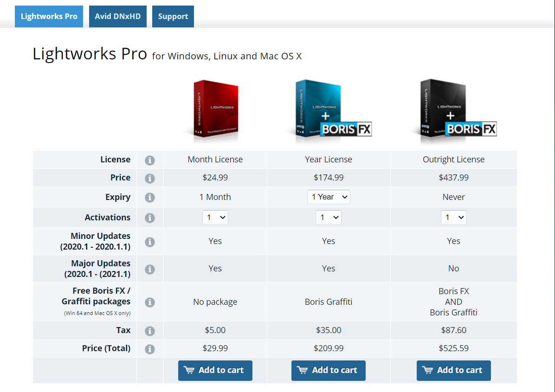This screenshot has height=392, width=555.
Task: Open the Outright License activations dropdown
Action: coord(453,217)
